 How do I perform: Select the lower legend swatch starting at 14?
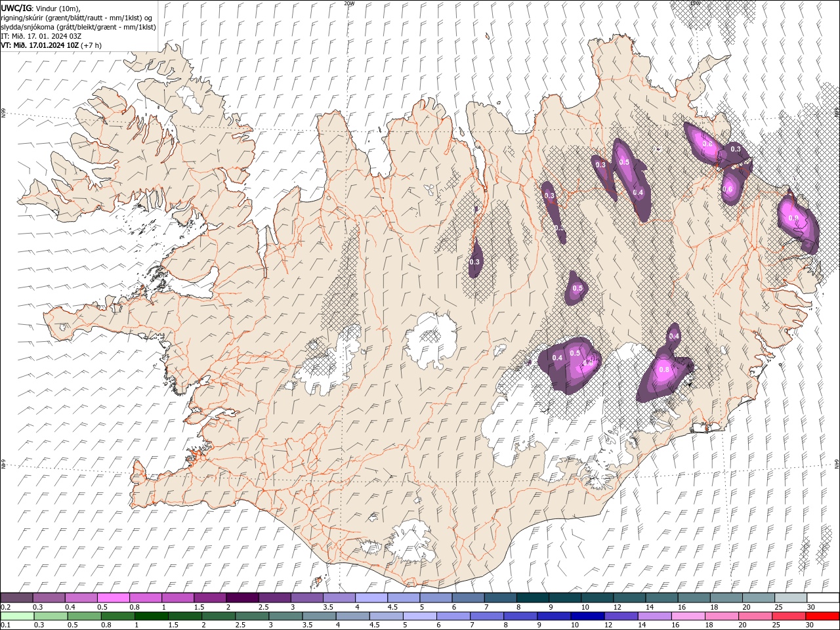coord(654,616)
